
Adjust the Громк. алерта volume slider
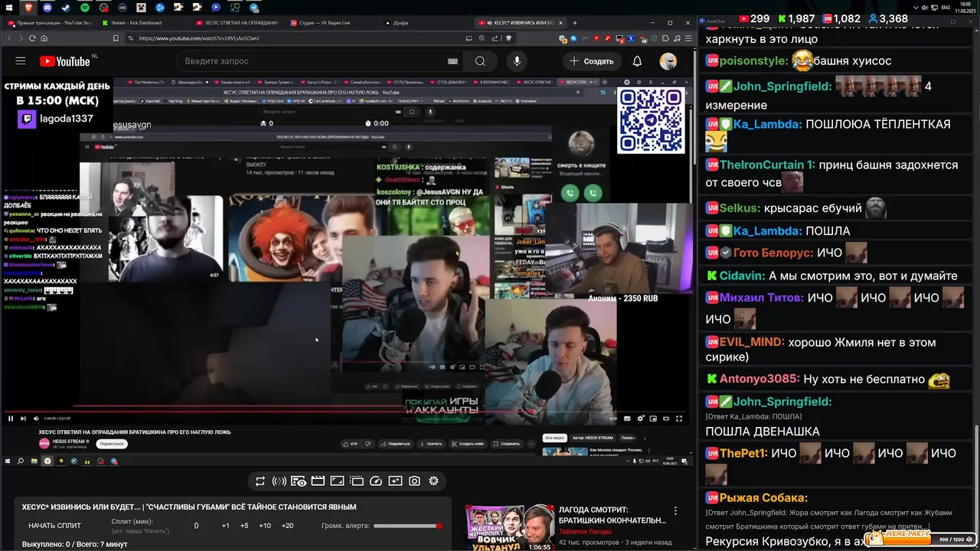click(x=407, y=526)
